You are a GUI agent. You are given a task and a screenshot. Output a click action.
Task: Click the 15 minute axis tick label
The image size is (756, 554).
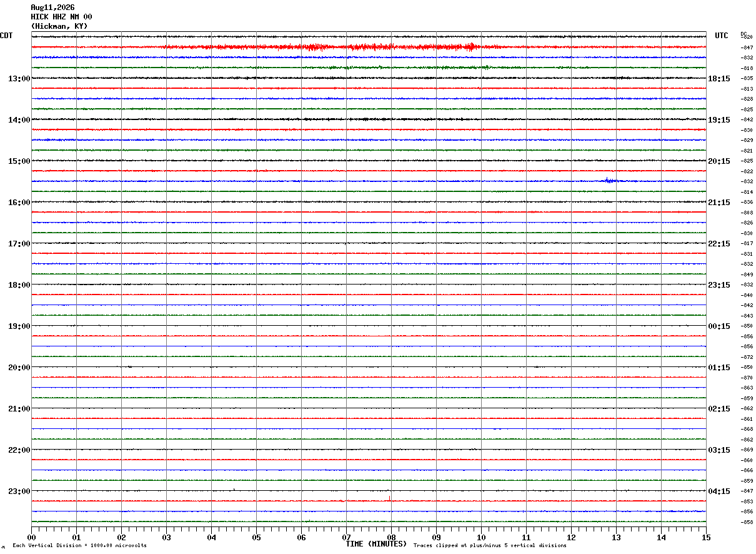706,537
